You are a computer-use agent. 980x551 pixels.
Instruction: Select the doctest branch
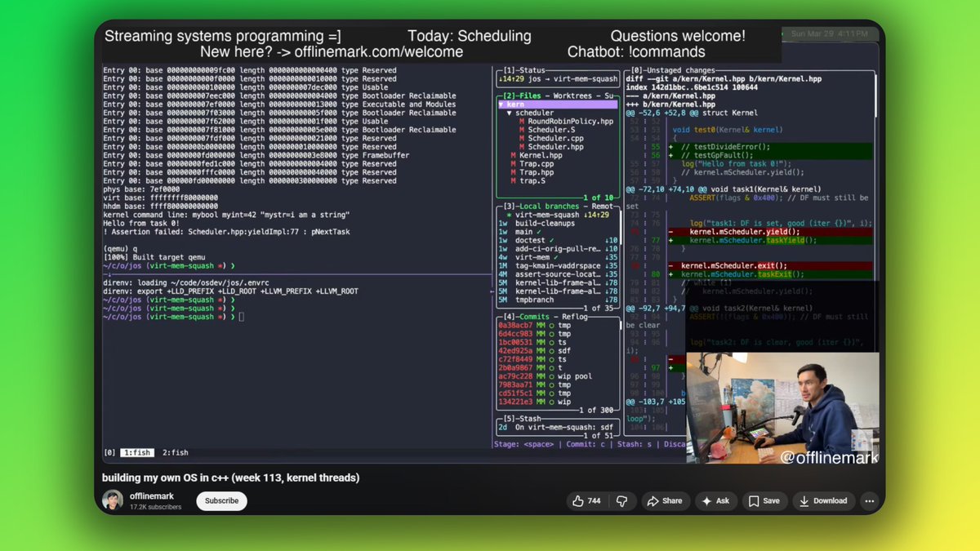[x=558, y=241]
